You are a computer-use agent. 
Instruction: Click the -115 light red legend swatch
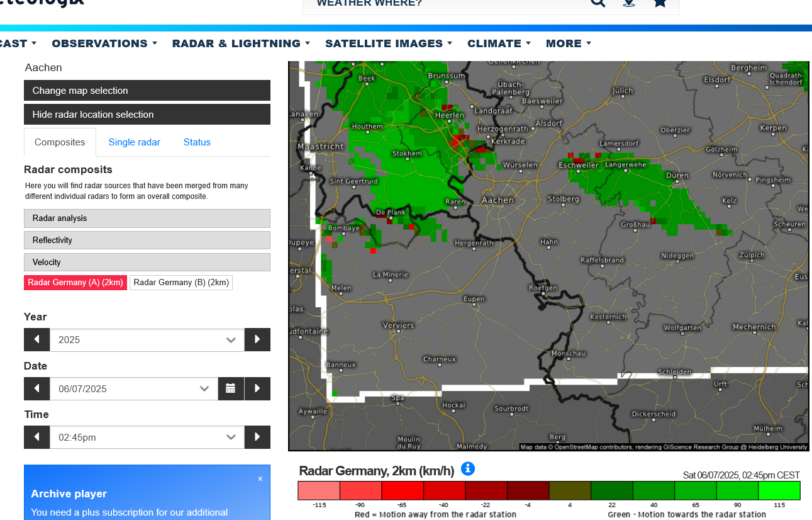[x=319, y=490]
